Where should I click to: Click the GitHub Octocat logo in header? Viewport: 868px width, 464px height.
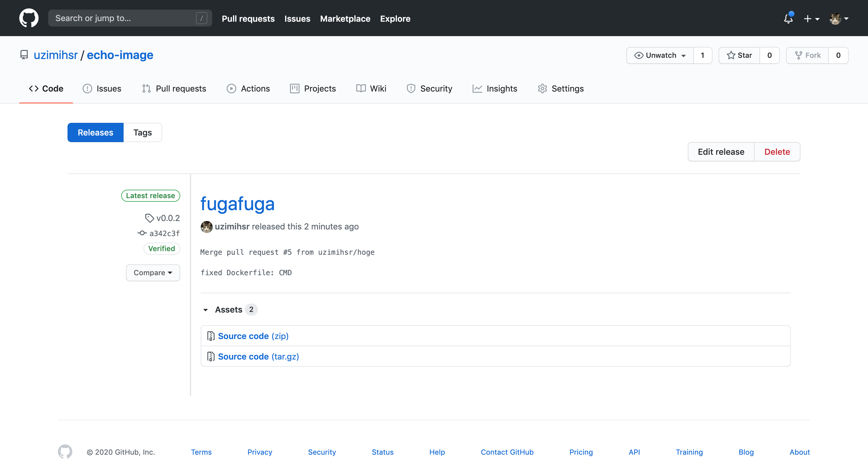tap(29, 18)
